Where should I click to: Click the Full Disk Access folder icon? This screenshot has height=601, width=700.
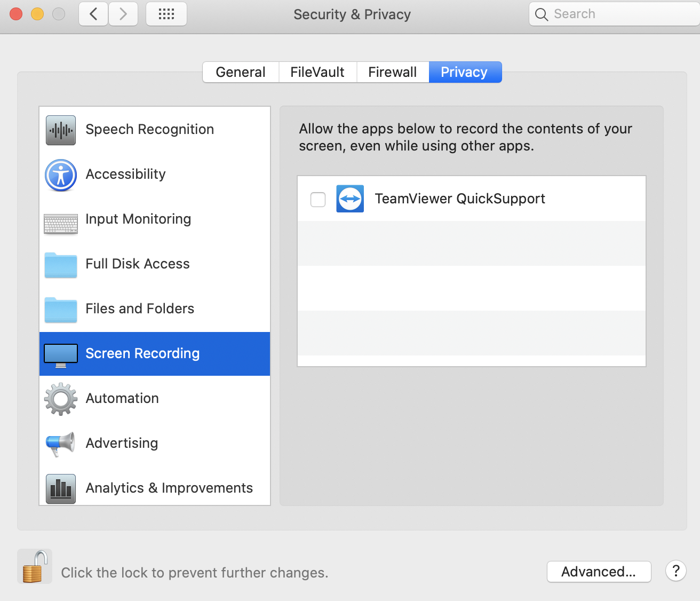61,265
